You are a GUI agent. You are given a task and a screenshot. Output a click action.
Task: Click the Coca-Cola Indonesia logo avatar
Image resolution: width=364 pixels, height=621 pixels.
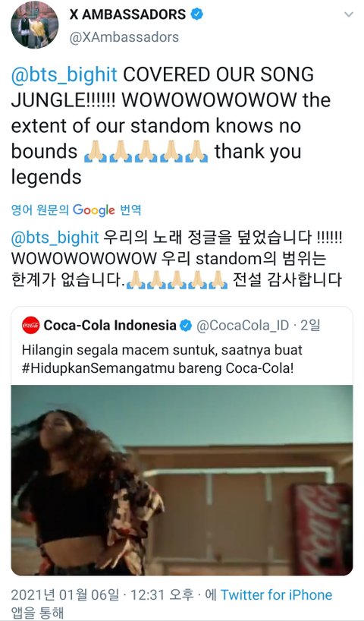pyautogui.click(x=30, y=325)
